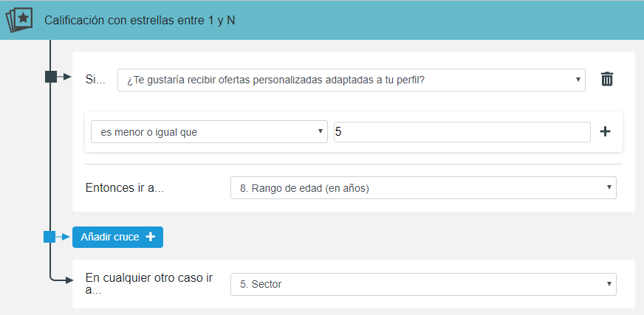
Task: Add another condition with the black plus icon
Action: 605,131
